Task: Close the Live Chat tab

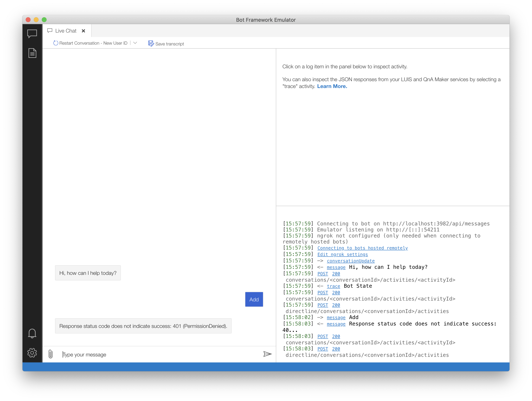Action: click(x=84, y=31)
